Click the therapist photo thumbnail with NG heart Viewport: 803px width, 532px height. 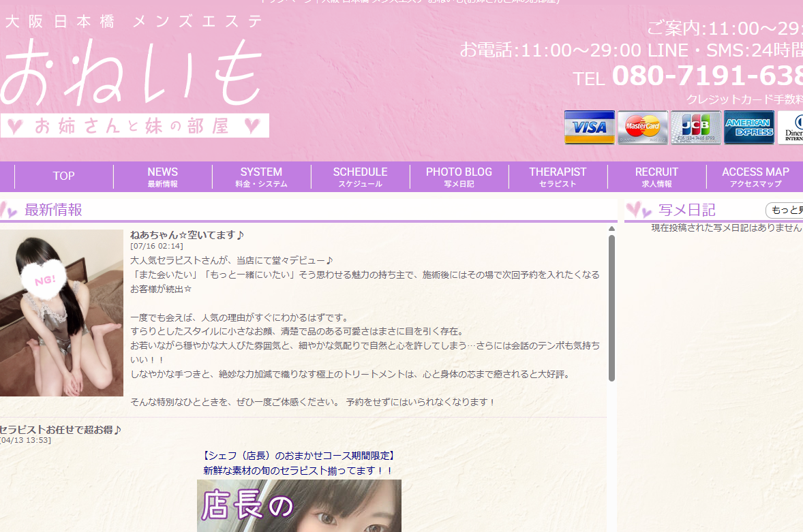61,313
